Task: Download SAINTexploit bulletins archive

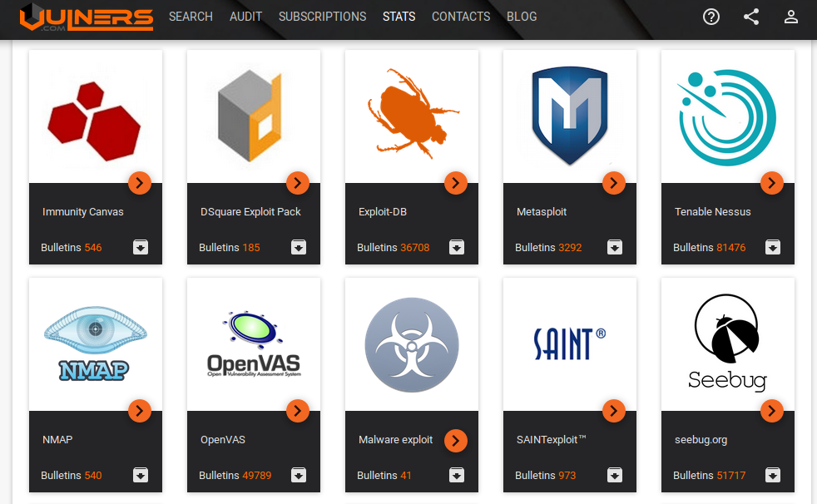Action: [615, 476]
